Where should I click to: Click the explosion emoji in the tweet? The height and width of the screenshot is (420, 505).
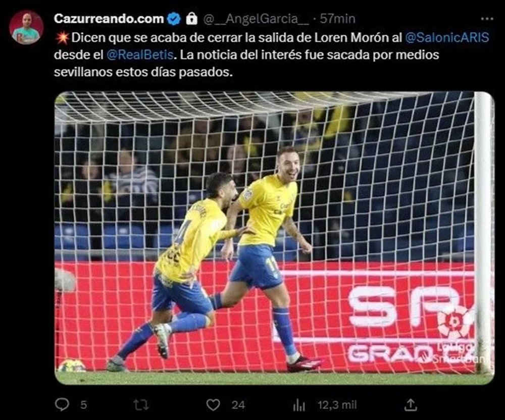coord(62,38)
